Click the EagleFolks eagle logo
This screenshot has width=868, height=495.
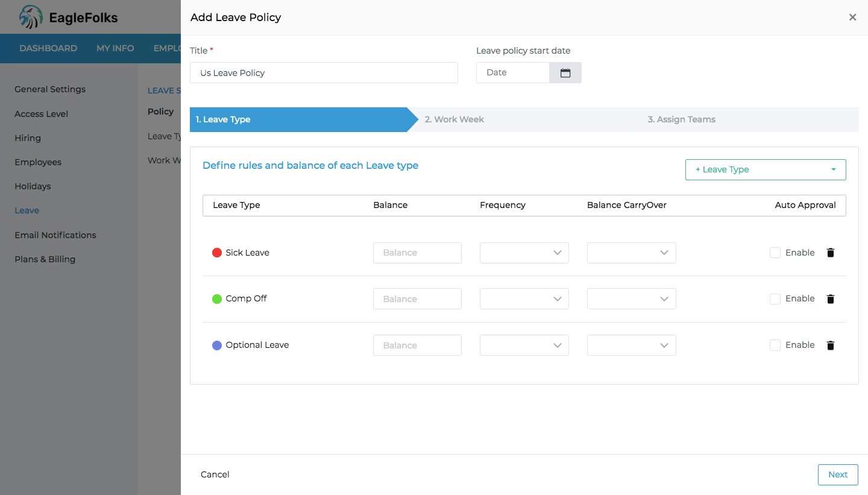31,17
